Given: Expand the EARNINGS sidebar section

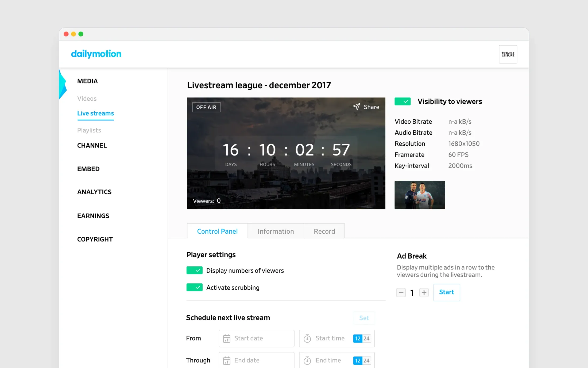Looking at the screenshot, I should (x=93, y=216).
